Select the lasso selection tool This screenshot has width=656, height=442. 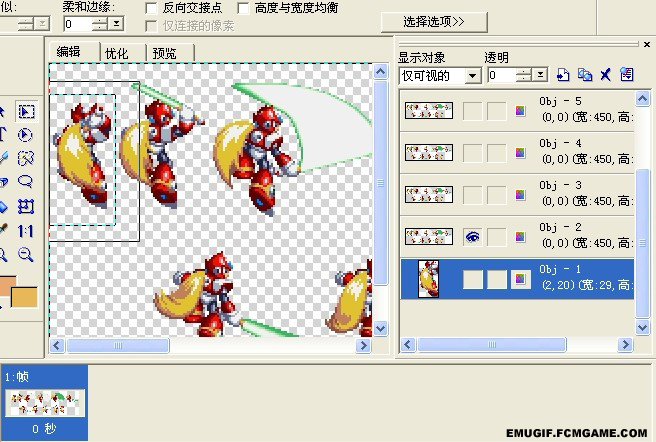[x=26, y=181]
